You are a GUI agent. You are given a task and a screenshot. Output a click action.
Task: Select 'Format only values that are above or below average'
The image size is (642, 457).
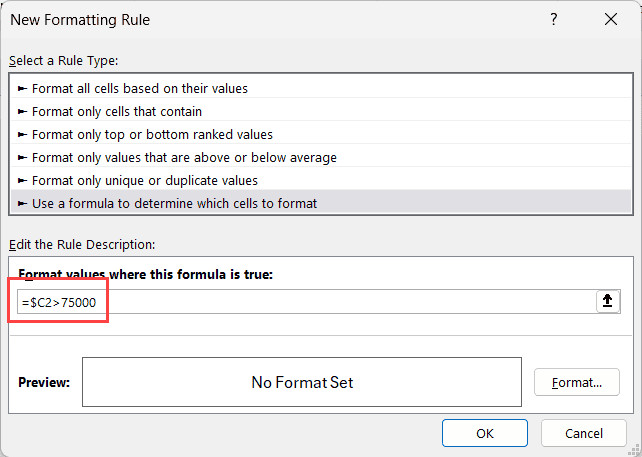[184, 158]
